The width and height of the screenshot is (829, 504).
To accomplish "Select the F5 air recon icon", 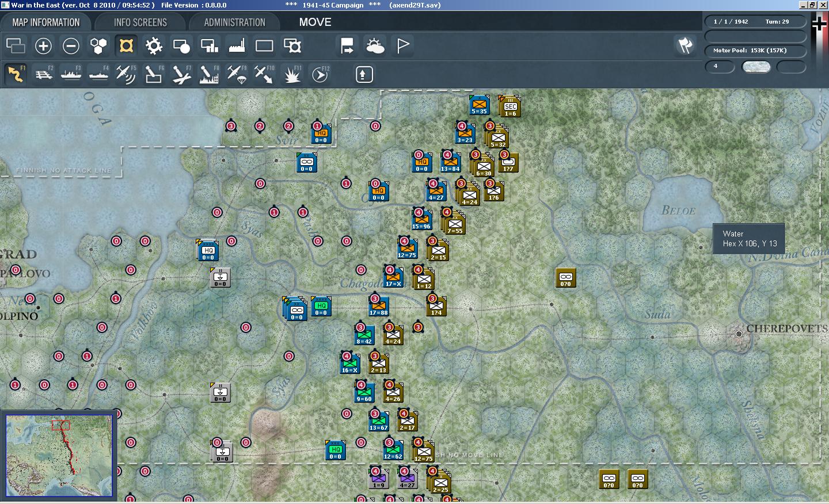I will pyautogui.click(x=126, y=74).
